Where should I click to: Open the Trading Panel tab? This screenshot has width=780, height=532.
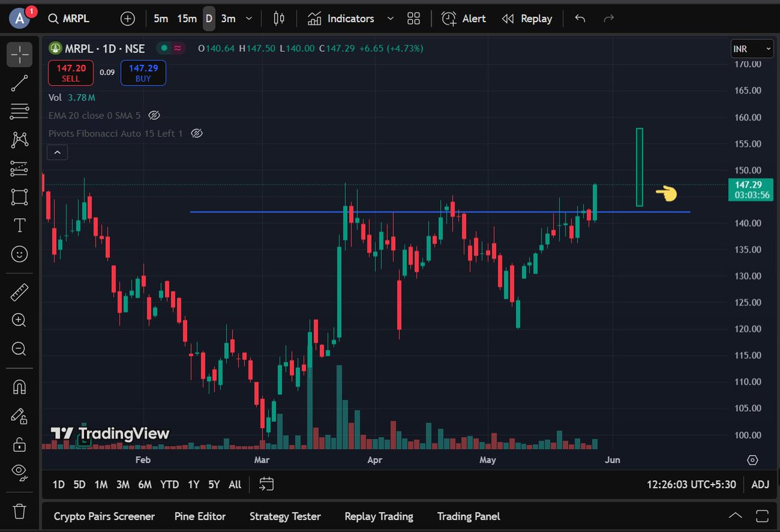469,516
